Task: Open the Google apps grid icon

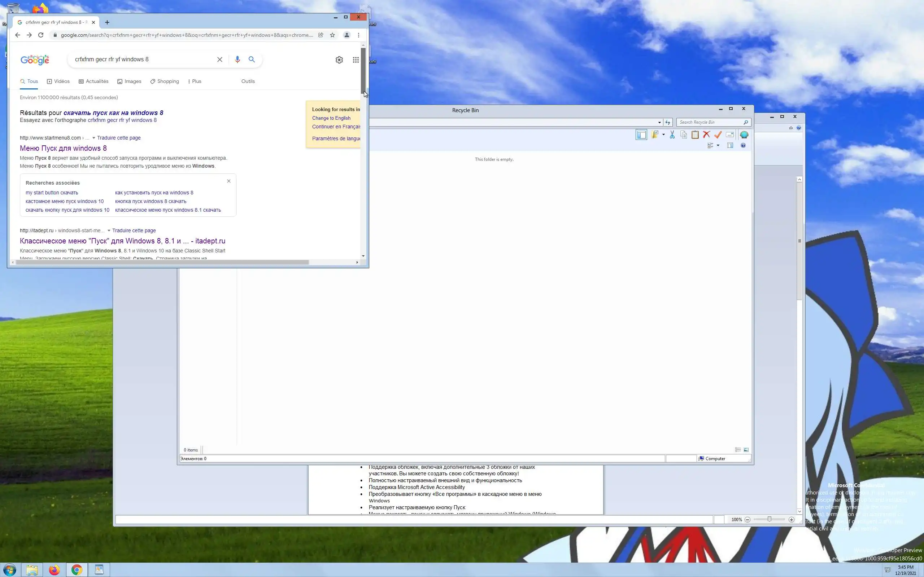Action: (x=356, y=60)
